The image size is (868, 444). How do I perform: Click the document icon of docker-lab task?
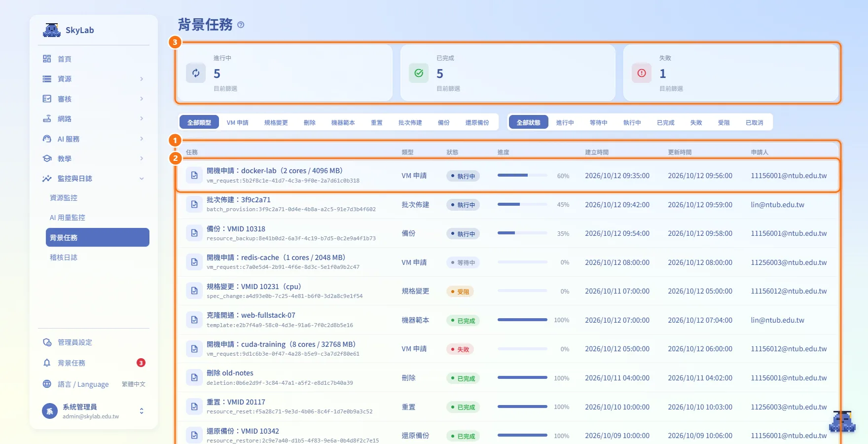point(194,175)
